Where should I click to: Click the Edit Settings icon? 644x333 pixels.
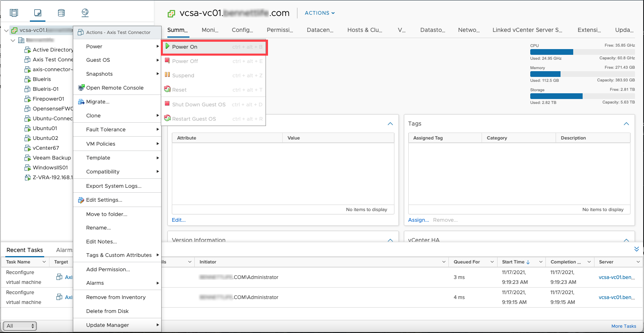(x=81, y=200)
